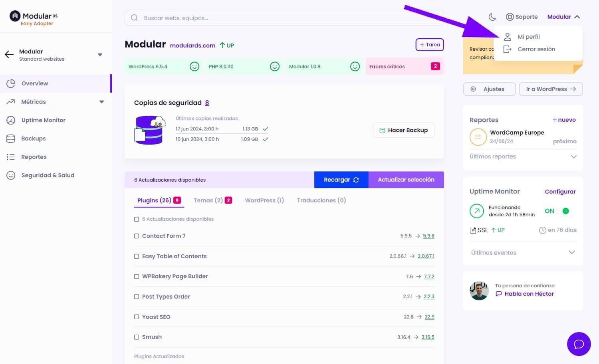The width and height of the screenshot is (599, 364).
Task: Click the Uptime Monitor green arrow icon
Action: (x=477, y=211)
